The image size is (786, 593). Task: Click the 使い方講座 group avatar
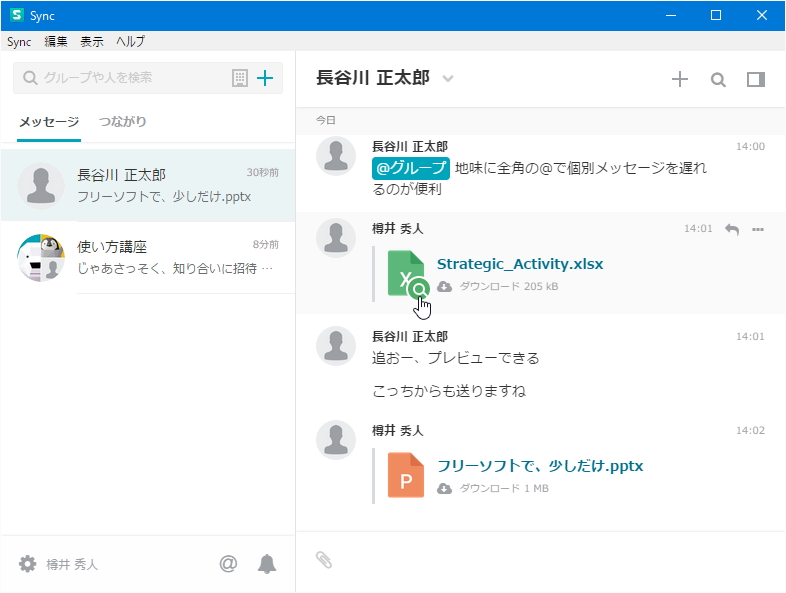pos(41,258)
